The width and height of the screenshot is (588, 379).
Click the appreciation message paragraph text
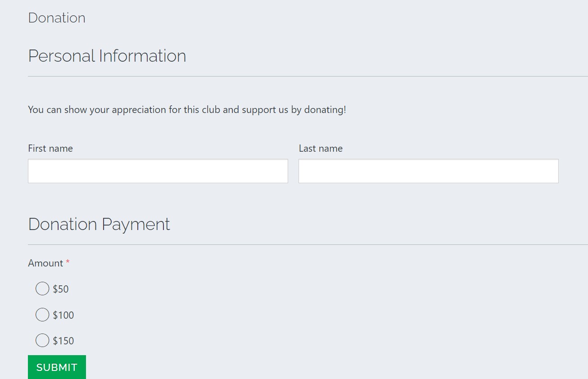187,110
